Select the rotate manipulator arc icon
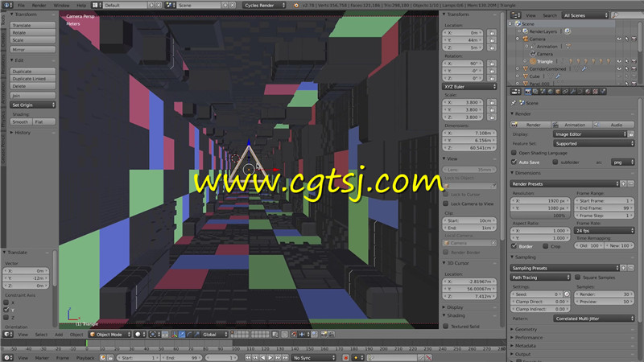 tap(189, 334)
